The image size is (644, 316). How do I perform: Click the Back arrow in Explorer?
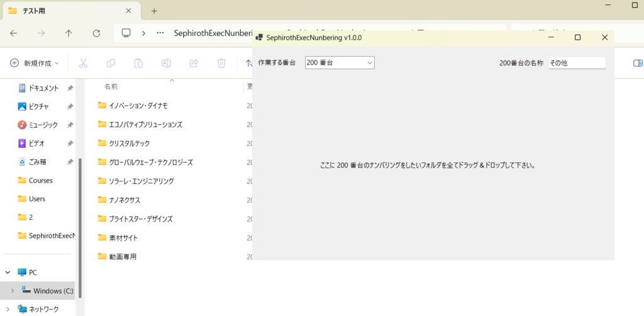coord(14,34)
